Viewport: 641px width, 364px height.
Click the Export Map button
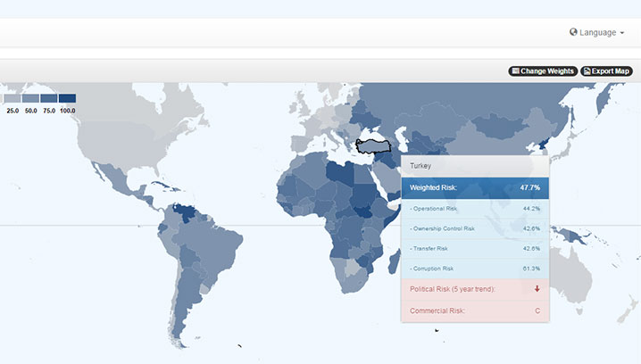coord(606,70)
